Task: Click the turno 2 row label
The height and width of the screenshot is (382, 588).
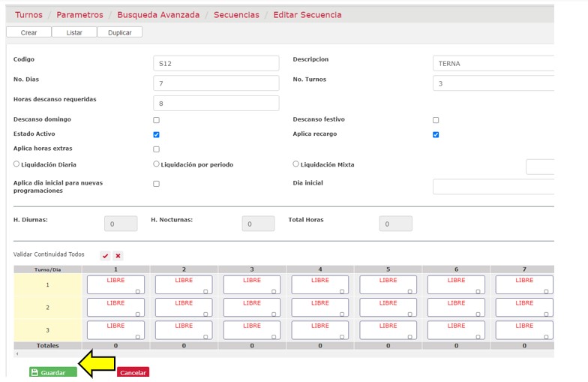Action: [48, 308]
